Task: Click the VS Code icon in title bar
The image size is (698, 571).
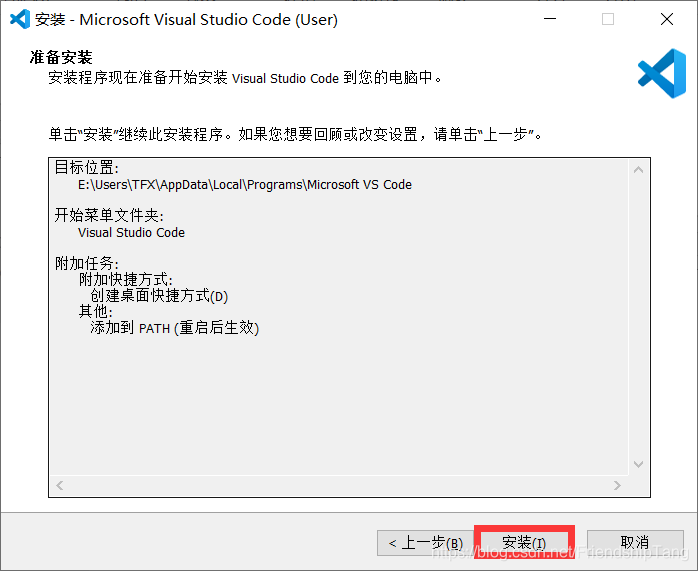Action: pos(20,19)
